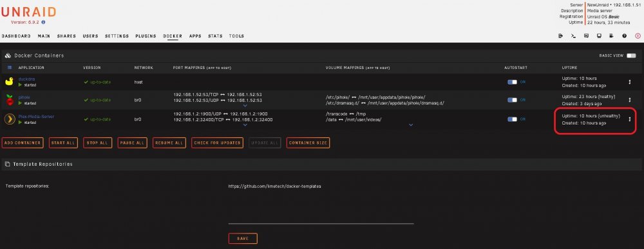Open the duckdns container link

tap(26, 79)
